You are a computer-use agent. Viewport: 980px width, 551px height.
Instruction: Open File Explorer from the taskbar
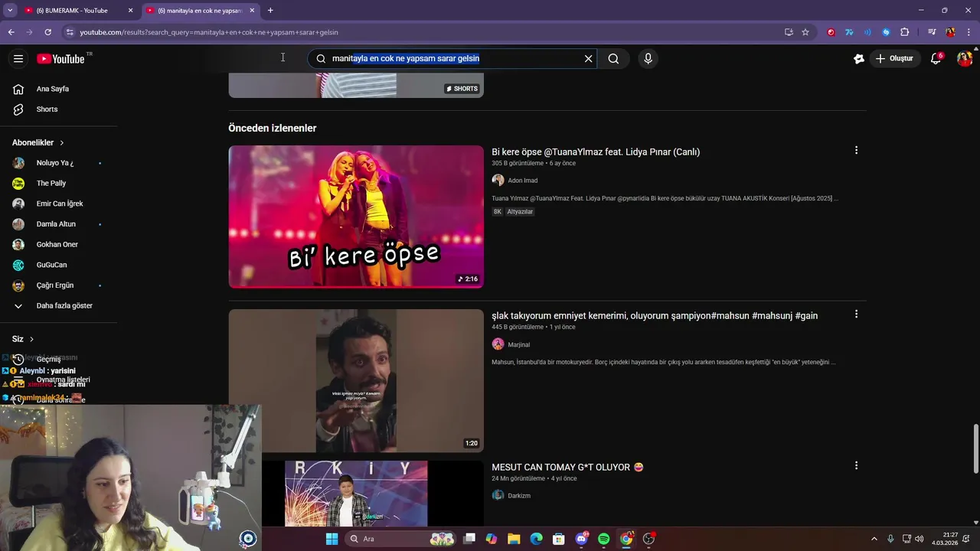514,539
